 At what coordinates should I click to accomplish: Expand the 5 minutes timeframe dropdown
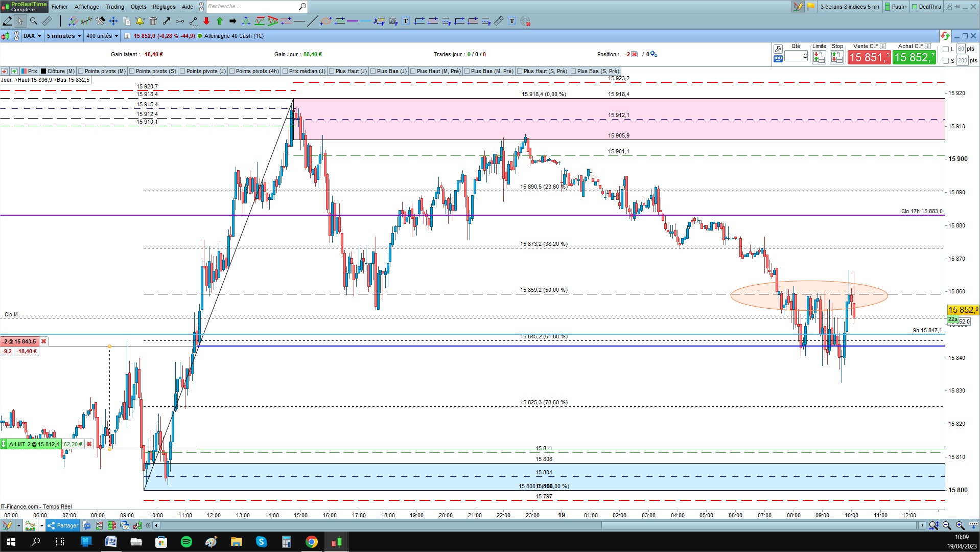tap(64, 36)
